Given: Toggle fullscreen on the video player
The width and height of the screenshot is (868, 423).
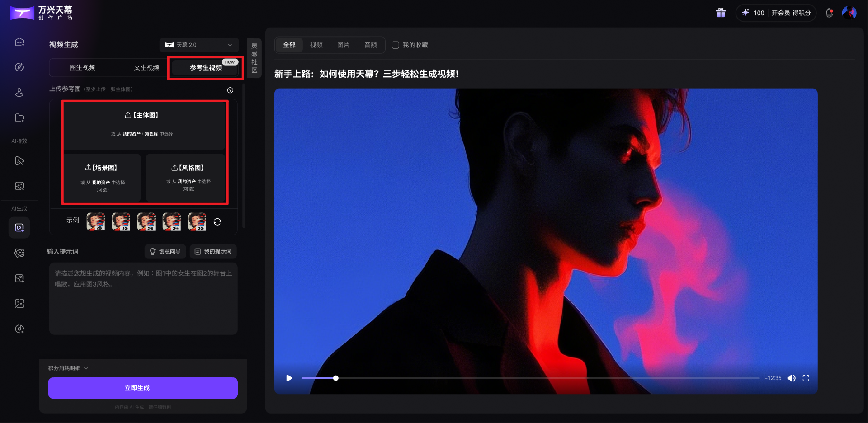Looking at the screenshot, I should [806, 378].
